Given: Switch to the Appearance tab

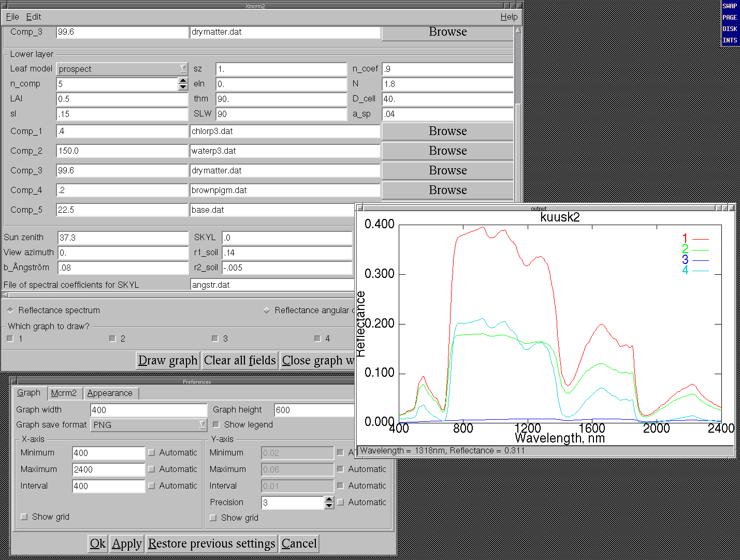Looking at the screenshot, I should click(x=110, y=393).
